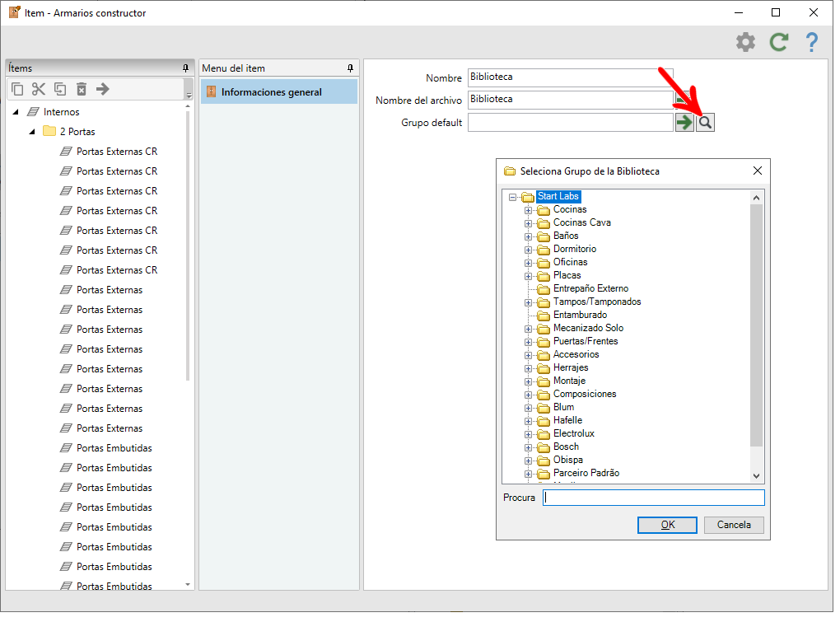
Task: Expand the Cocinas folder
Action: click(x=528, y=210)
